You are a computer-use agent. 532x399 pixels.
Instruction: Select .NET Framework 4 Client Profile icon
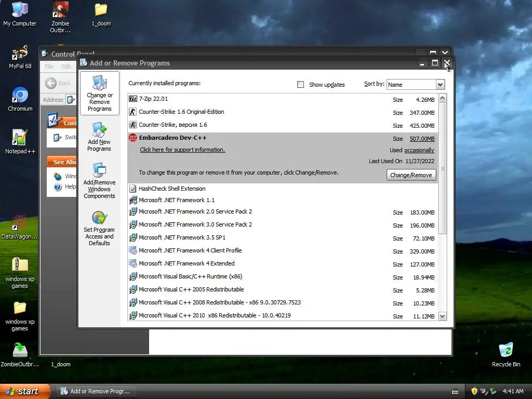click(x=133, y=250)
